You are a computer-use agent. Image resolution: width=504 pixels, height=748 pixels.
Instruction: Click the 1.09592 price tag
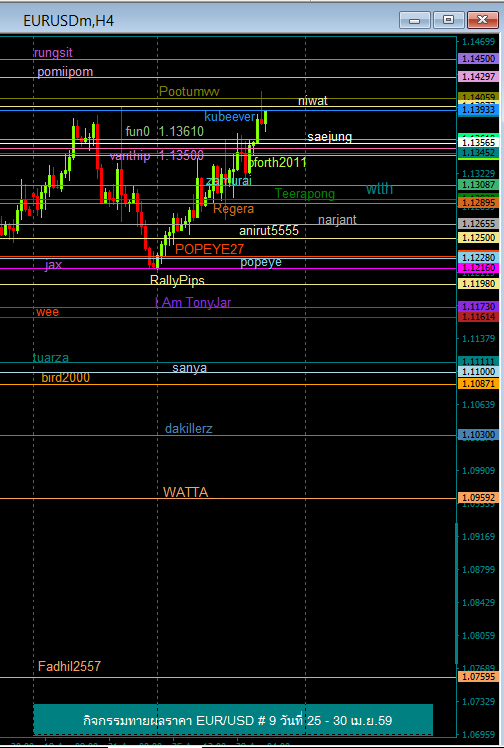coord(478,498)
